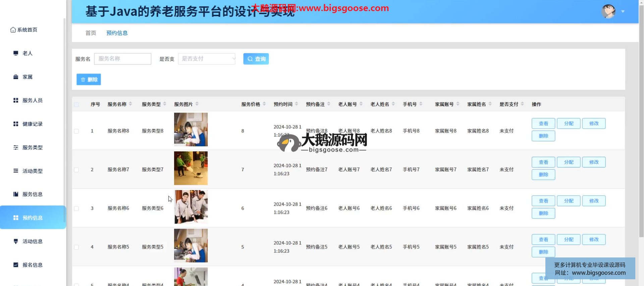Image resolution: width=644 pixels, height=286 pixels.
Task: Open the 是否支付 dropdown filter
Action: point(207,59)
